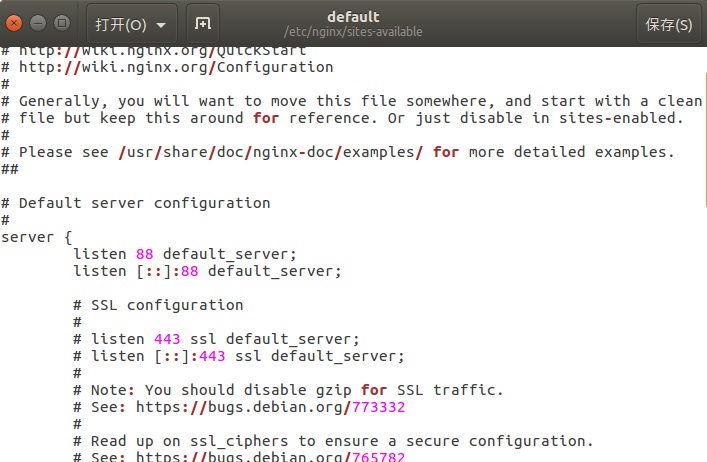This screenshot has height=462, width=707.
Task: Create a new document with the toolbar icon
Action: [x=202, y=24]
